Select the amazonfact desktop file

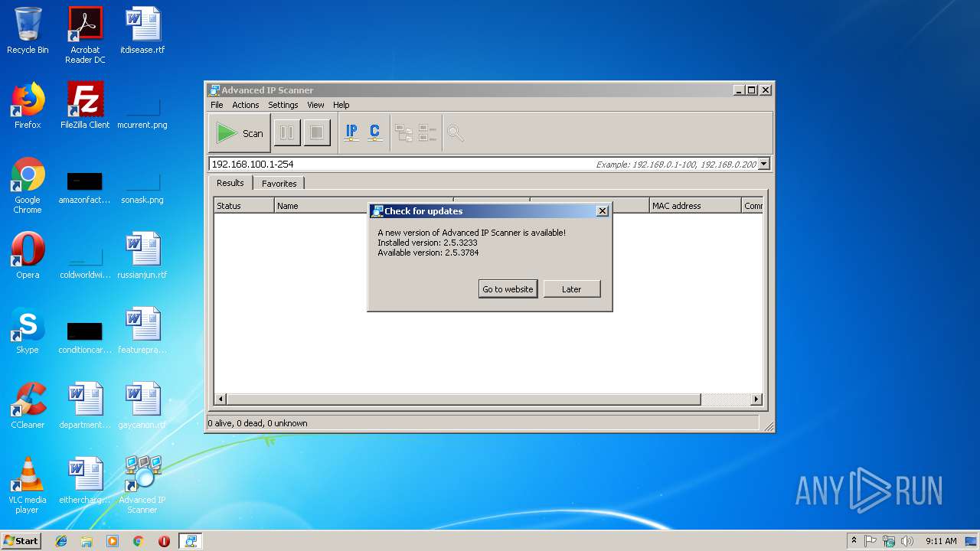click(85, 184)
